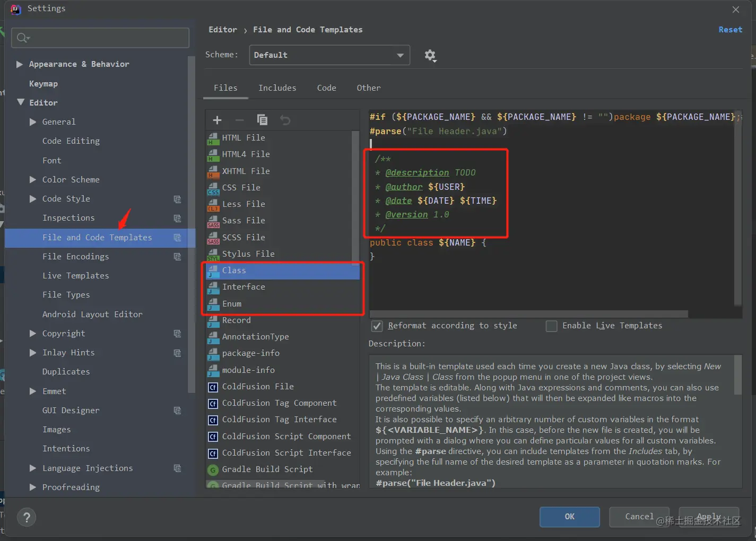Select the module-info template icon
Image resolution: width=756 pixels, height=541 pixels.
tap(213, 371)
